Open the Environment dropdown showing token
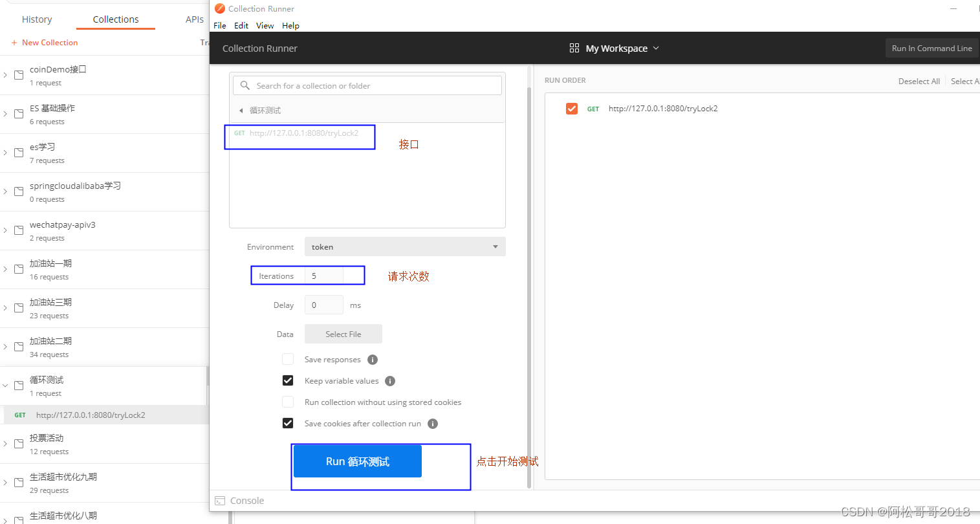This screenshot has width=980, height=524. point(405,246)
